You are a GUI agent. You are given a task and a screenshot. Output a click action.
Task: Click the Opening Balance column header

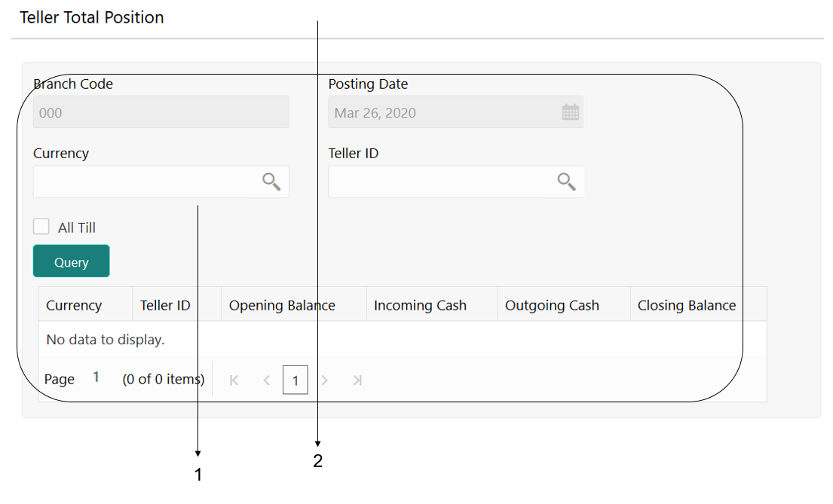click(x=282, y=305)
